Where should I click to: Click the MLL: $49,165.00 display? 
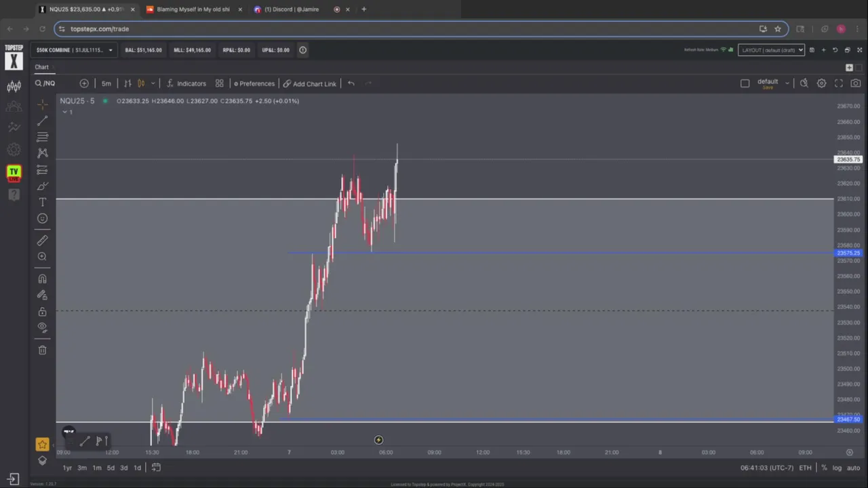[x=192, y=50]
